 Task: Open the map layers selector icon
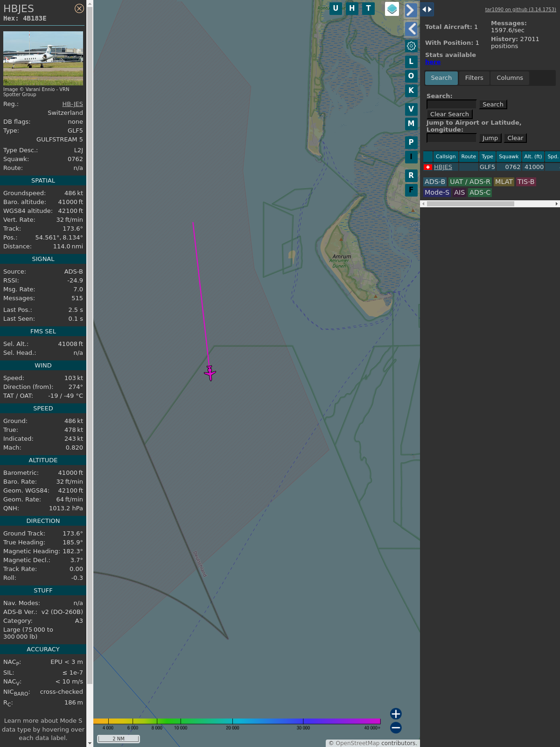click(392, 9)
